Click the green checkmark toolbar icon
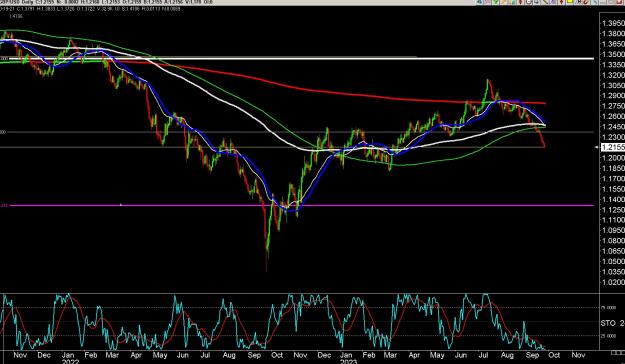This screenshot has height=364, width=625. pos(495,2)
